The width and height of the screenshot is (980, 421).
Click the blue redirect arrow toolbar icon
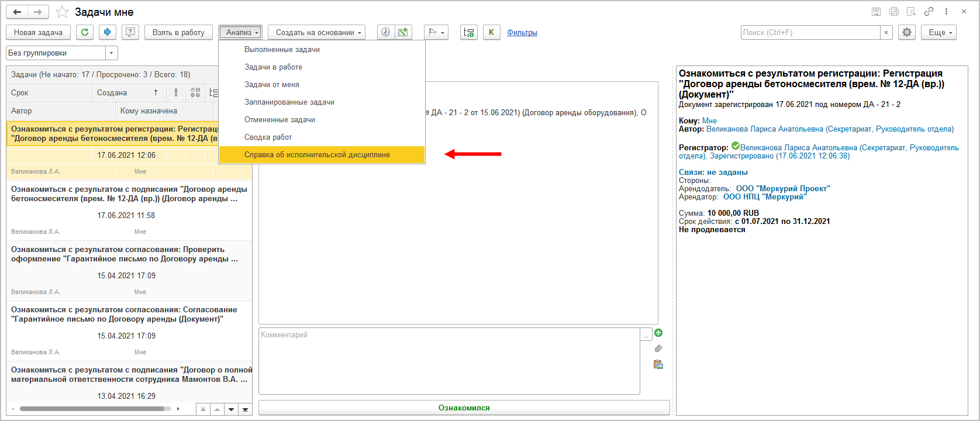pos(107,32)
